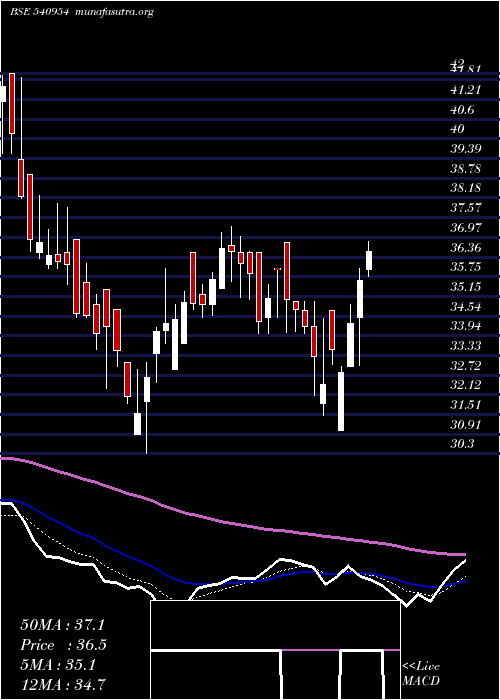Click the munafasutra.org site label
Screen dimensions: 500x700
point(113,13)
